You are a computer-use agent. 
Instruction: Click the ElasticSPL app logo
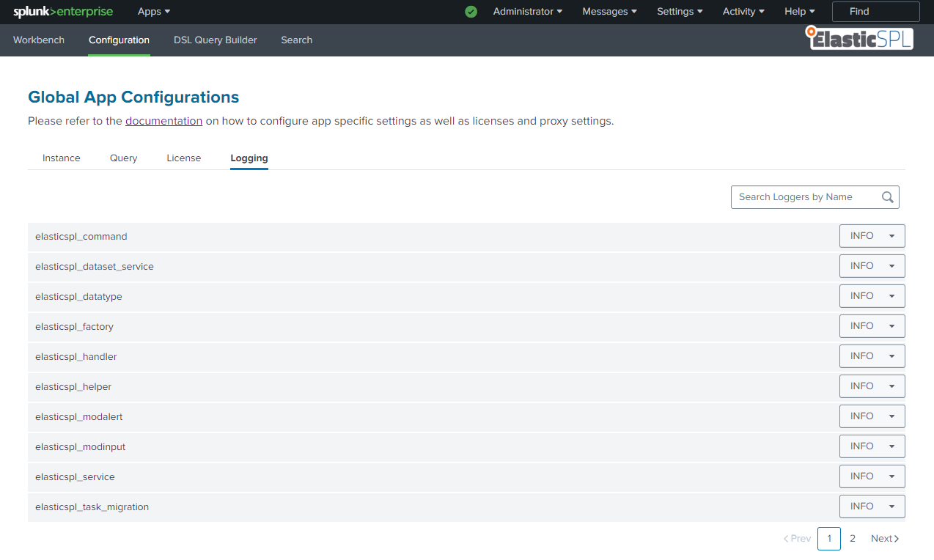(x=859, y=38)
